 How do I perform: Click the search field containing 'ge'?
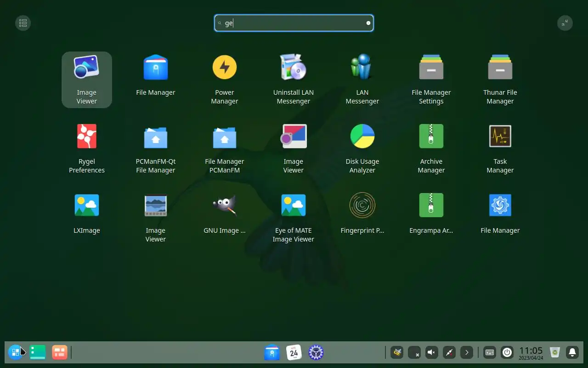pos(294,23)
